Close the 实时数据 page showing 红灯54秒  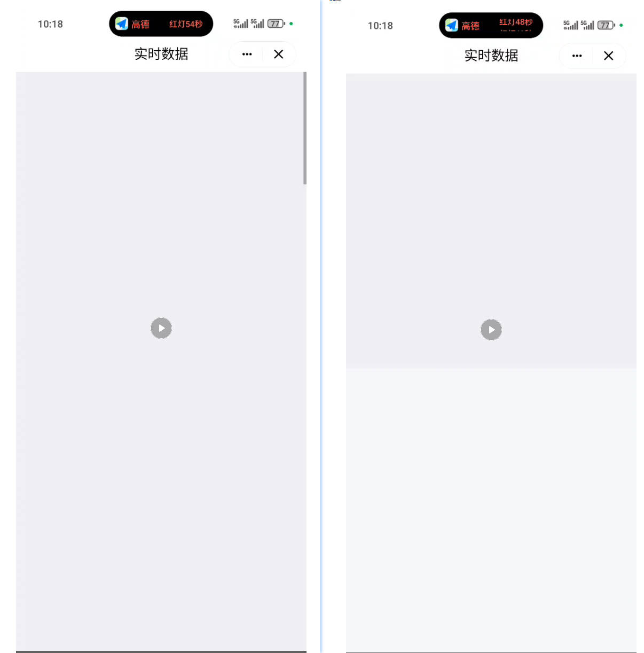pos(278,54)
